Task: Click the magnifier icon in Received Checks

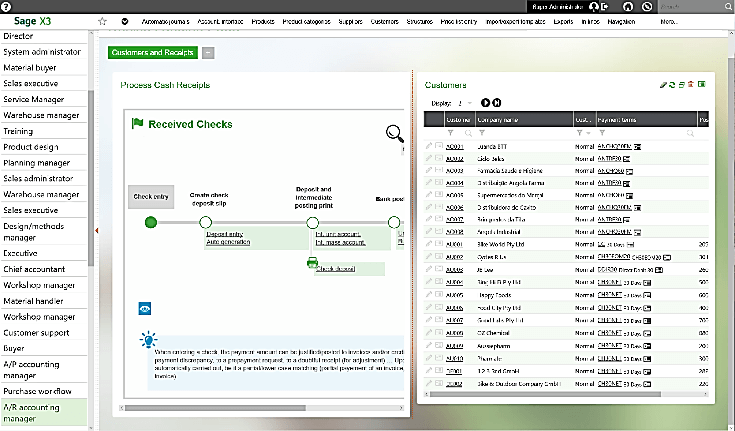Action: (395, 132)
